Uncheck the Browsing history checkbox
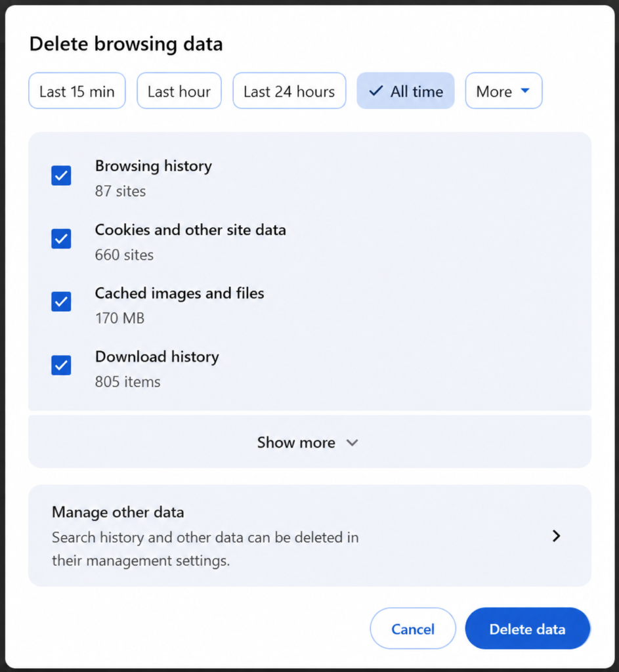The width and height of the screenshot is (619, 672). point(61,176)
